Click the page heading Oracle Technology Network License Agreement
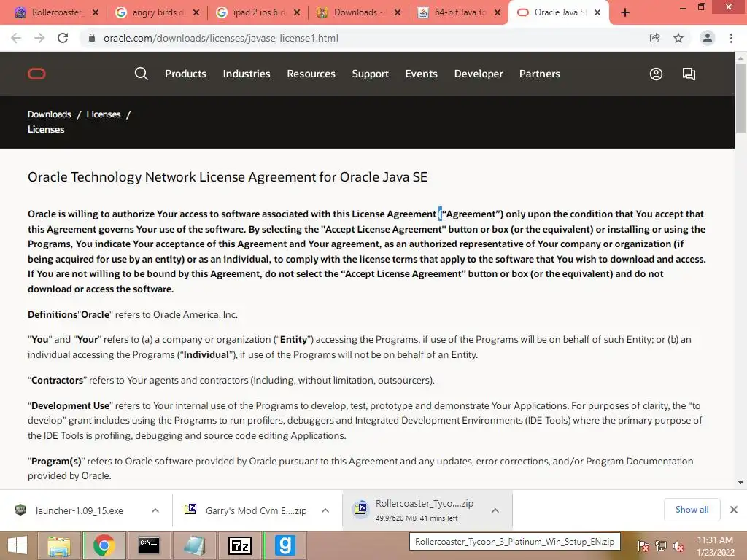 pos(228,177)
